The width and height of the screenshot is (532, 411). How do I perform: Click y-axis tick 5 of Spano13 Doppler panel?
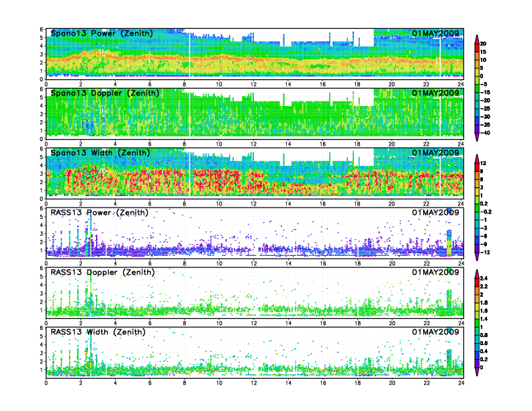42,97
